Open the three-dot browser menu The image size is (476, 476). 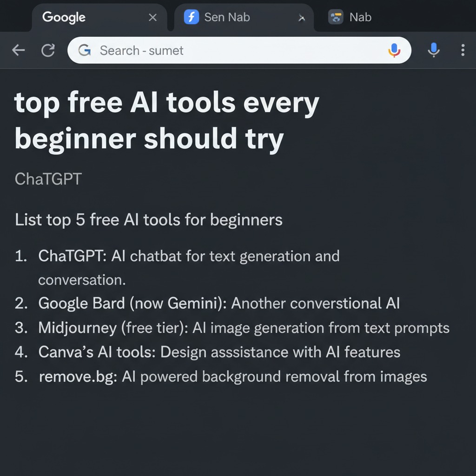tap(463, 50)
